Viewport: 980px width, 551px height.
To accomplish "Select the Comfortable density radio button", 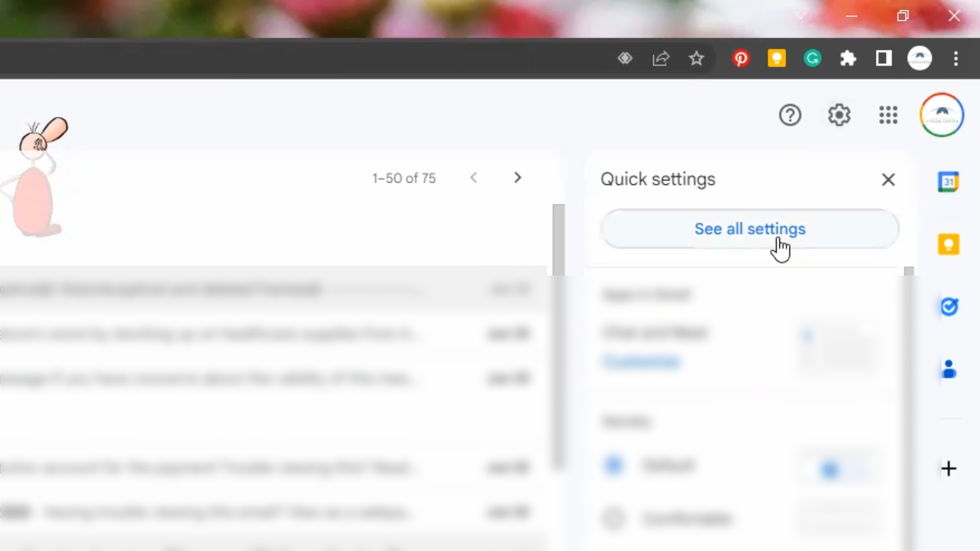I will (x=613, y=518).
